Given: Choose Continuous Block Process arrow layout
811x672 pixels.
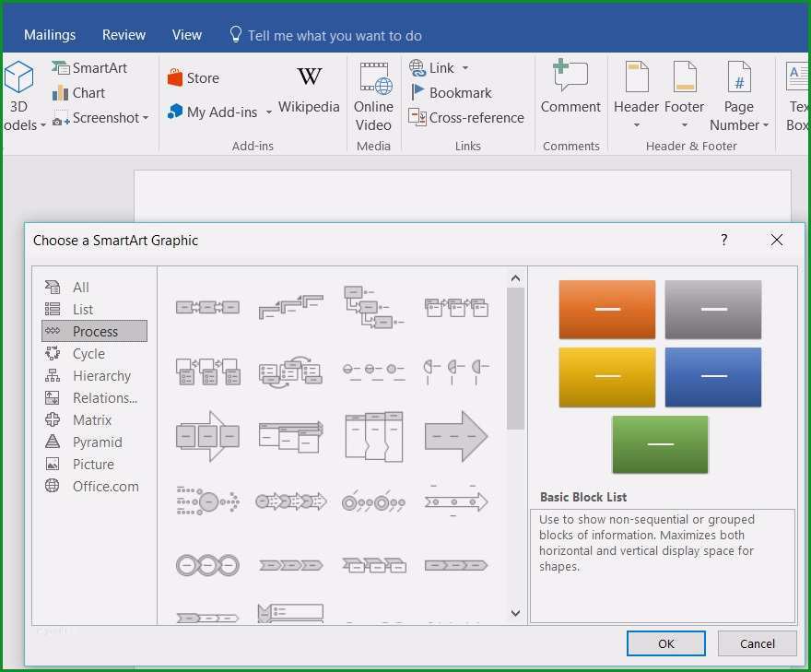Looking at the screenshot, I should (x=207, y=436).
